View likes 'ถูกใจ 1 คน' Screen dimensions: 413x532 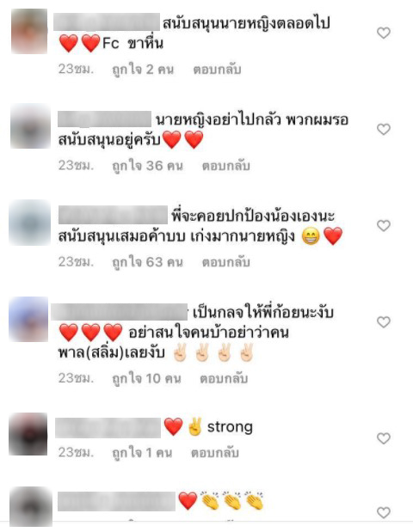[x=142, y=453]
